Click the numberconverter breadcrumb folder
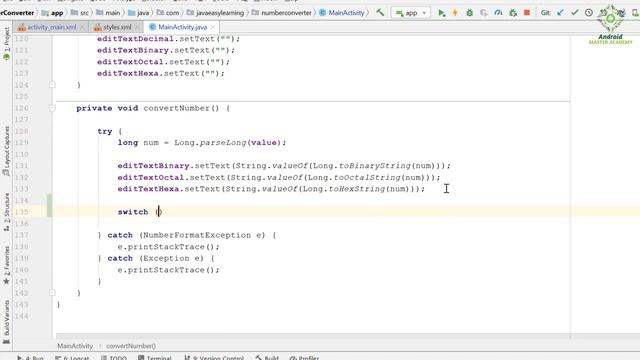 pos(282,13)
